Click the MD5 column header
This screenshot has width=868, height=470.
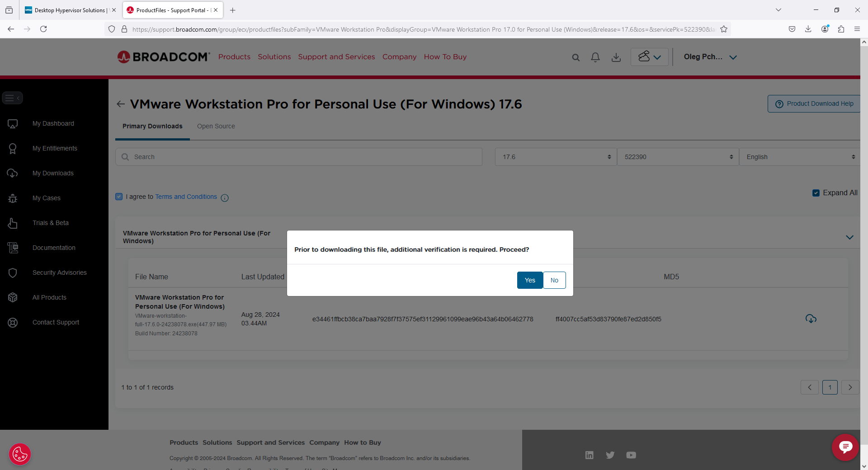pos(671,277)
